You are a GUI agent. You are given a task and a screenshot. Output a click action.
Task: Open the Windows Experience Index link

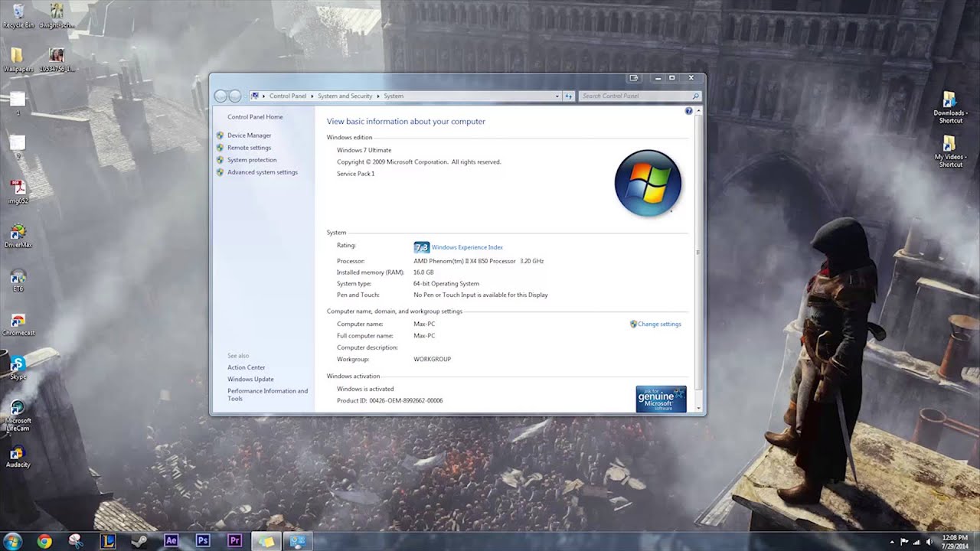(x=467, y=247)
